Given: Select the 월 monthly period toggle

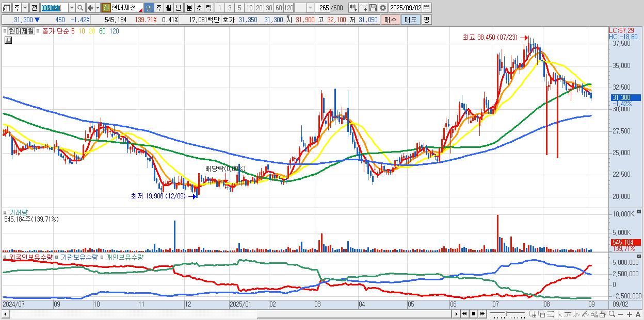Looking at the screenshot, I should pyautogui.click(x=168, y=8).
